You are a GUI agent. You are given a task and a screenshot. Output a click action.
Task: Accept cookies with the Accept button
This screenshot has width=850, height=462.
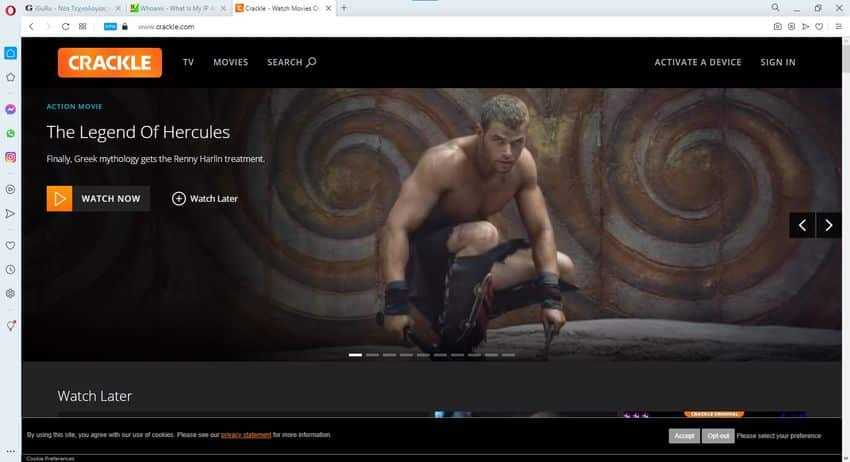click(684, 436)
